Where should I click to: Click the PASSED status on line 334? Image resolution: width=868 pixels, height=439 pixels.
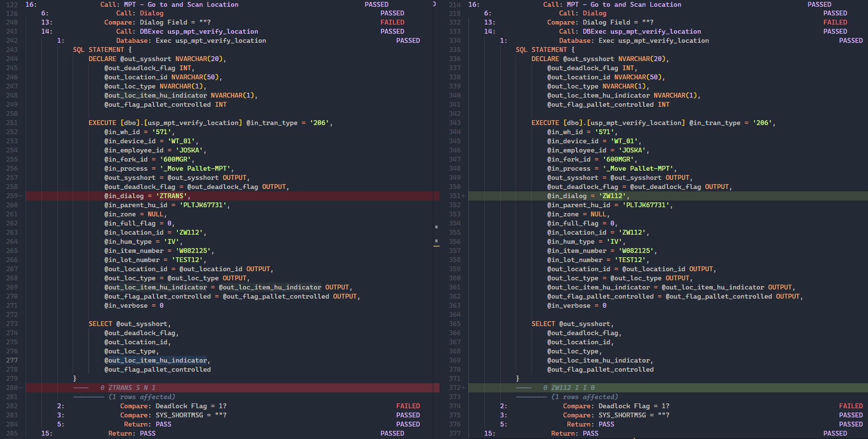tap(851, 40)
